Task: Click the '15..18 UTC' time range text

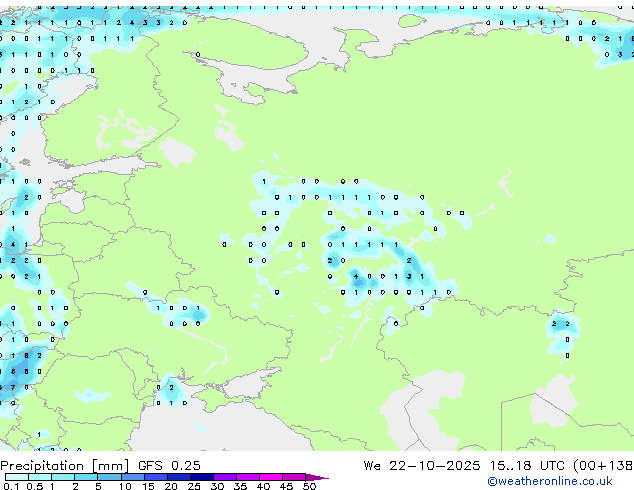Action: point(526,466)
